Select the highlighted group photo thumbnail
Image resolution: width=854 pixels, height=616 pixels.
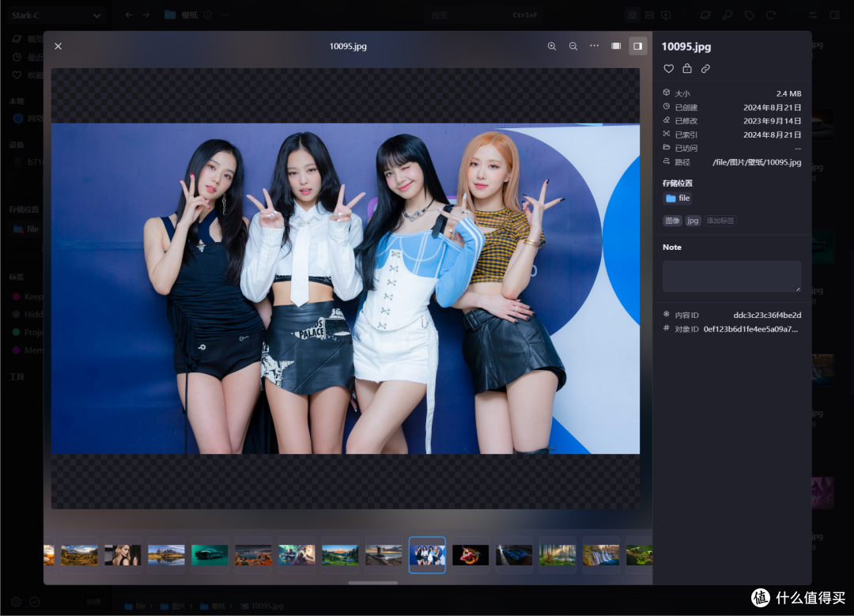click(428, 555)
